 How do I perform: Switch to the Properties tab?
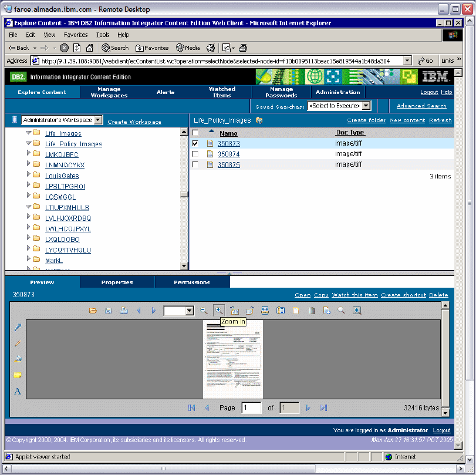point(117,282)
